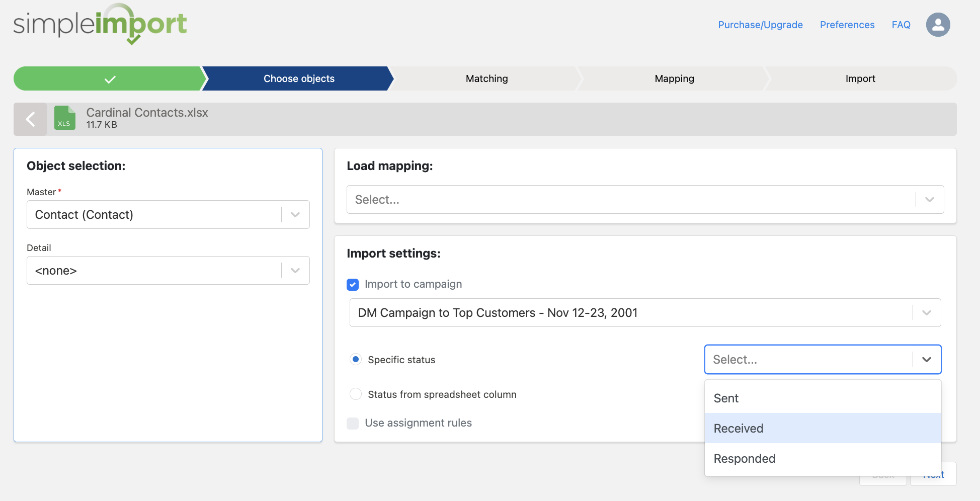Open the campaign selection dropdown
Screen dimensions: 980x501
(645, 313)
